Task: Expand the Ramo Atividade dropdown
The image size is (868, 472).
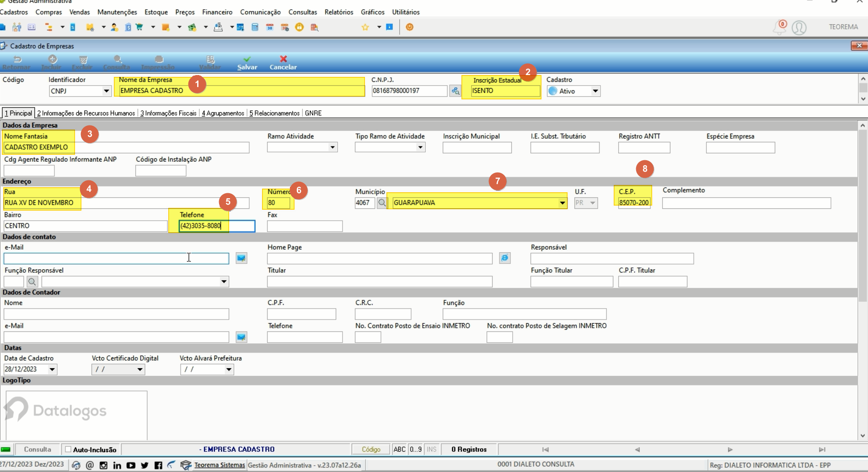Action: pos(332,147)
